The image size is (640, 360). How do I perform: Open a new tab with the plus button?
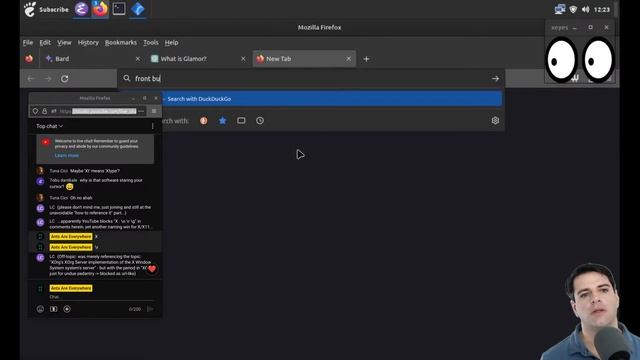pos(366,59)
